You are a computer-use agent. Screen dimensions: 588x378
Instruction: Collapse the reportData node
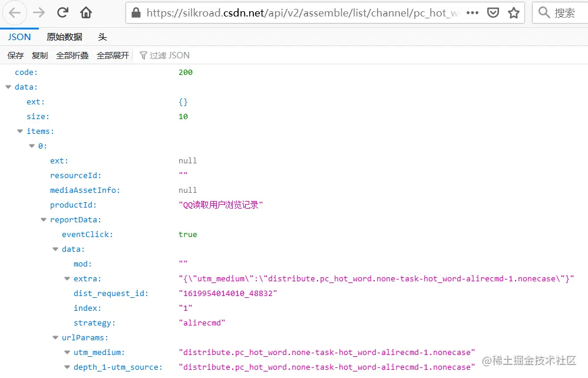(44, 219)
